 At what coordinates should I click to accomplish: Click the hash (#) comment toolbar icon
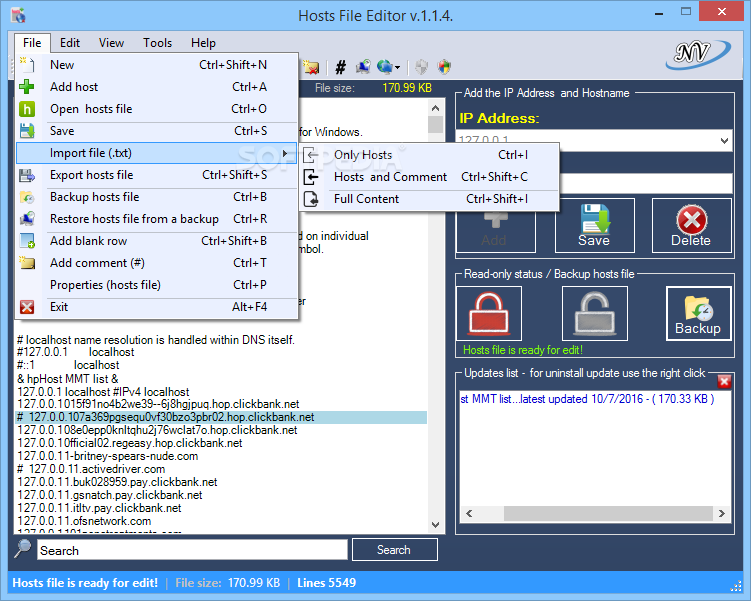341,68
